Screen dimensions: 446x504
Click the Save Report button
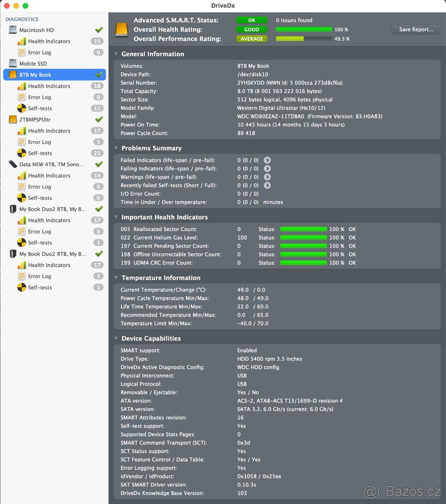(416, 29)
